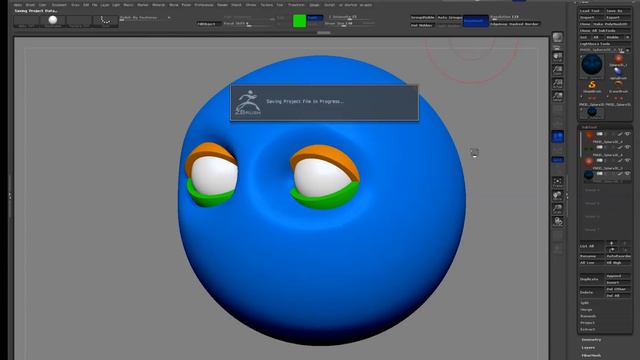Click the List All button
This screenshot has height=360, width=640.
pyautogui.click(x=591, y=246)
